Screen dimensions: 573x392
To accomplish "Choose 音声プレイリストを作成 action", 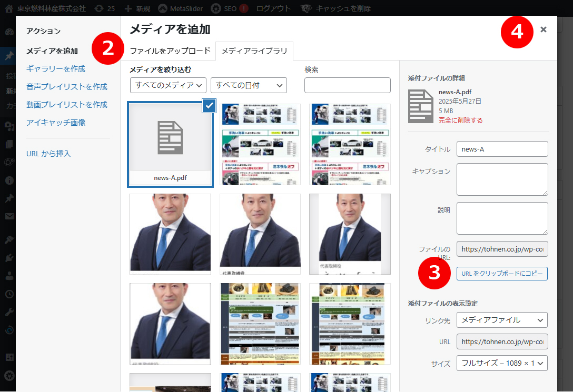I will [x=67, y=87].
